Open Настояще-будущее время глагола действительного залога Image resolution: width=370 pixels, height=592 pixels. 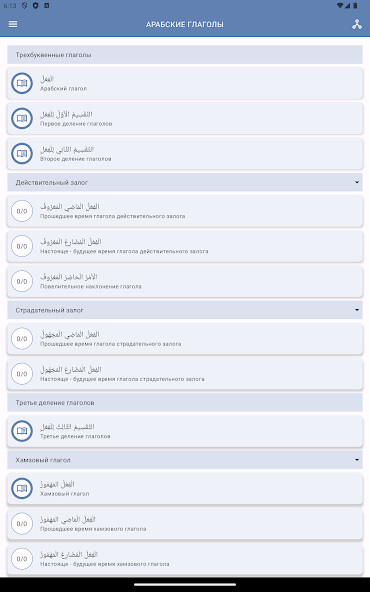(185, 246)
